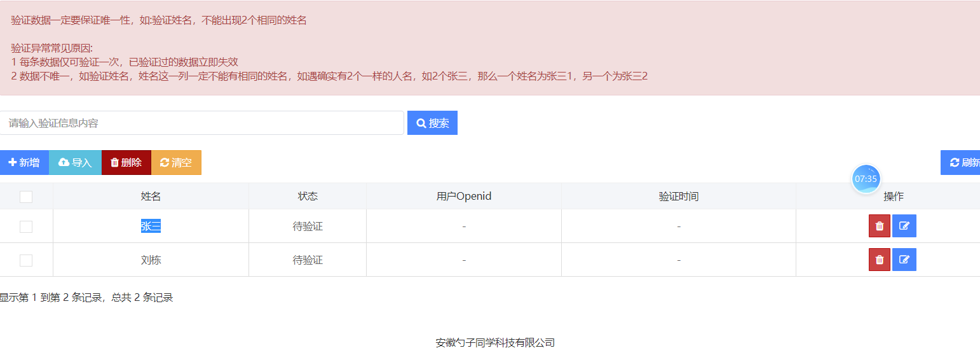The width and height of the screenshot is (980, 348).
Task: Delete 张三 row with trash icon
Action: [880, 226]
